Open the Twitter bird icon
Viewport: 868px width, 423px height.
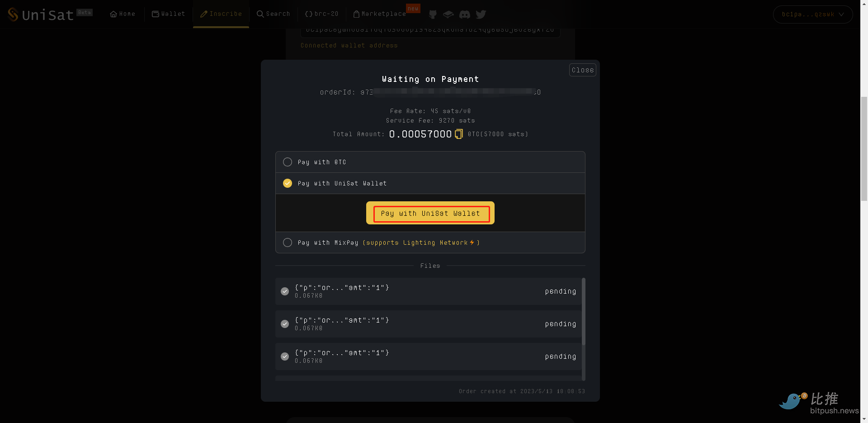pyautogui.click(x=481, y=14)
